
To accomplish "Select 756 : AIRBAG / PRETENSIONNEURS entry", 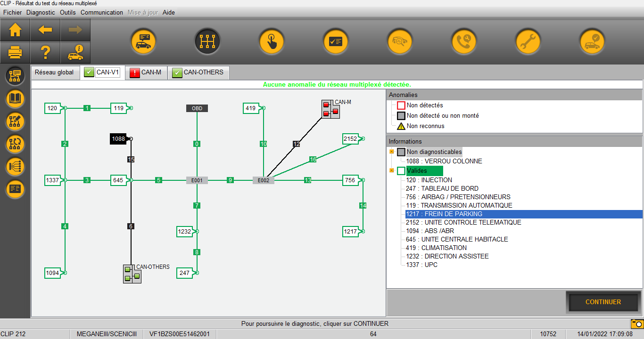I will click(458, 197).
